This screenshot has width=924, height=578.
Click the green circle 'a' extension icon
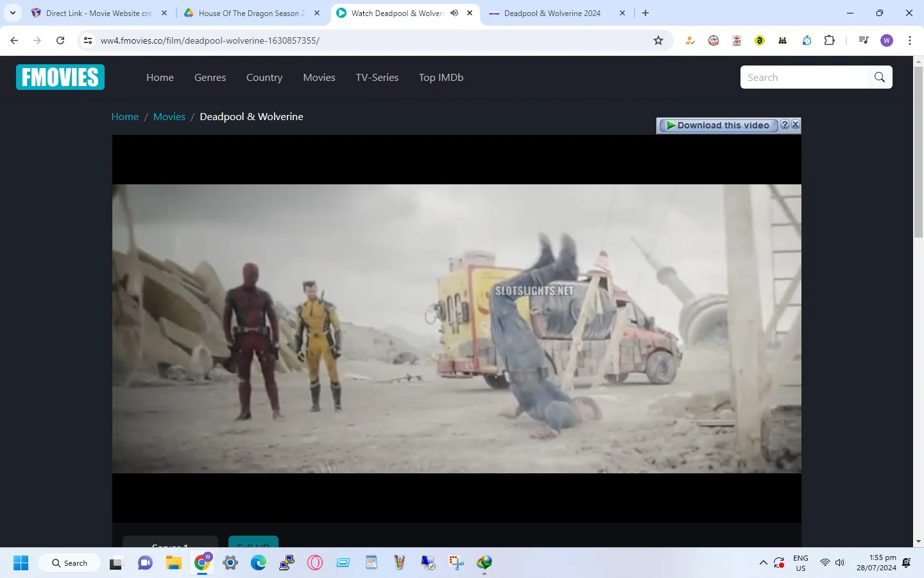point(760,40)
